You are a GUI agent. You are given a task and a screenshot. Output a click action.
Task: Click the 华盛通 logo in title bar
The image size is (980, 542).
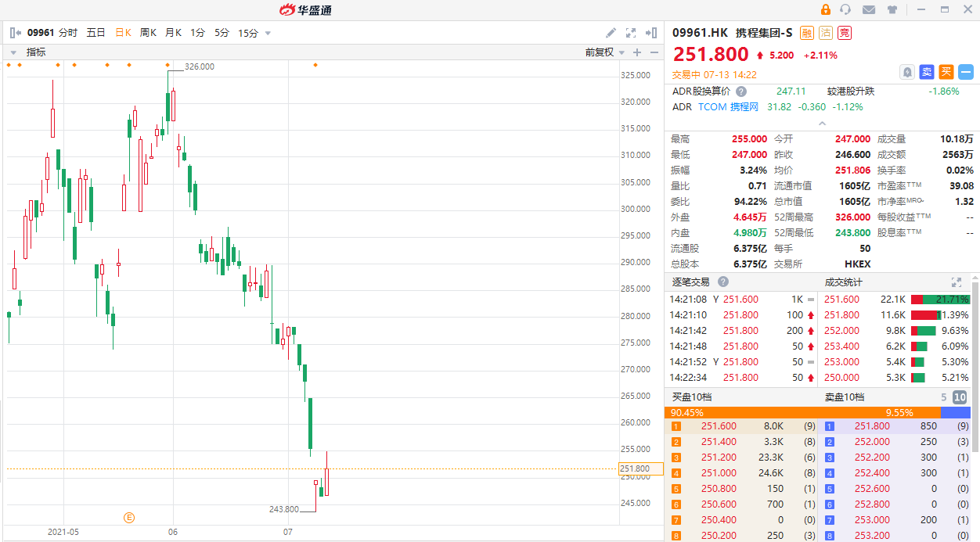(304, 9)
